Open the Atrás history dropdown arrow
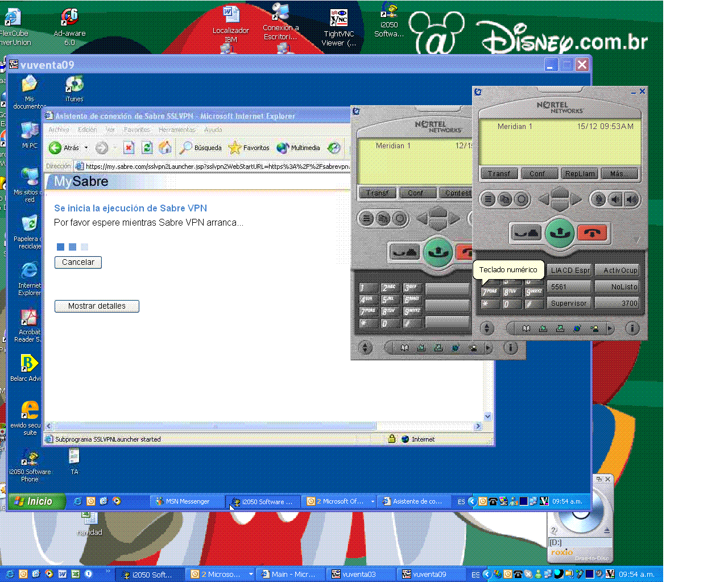Image resolution: width=728 pixels, height=582 pixels. (86, 148)
